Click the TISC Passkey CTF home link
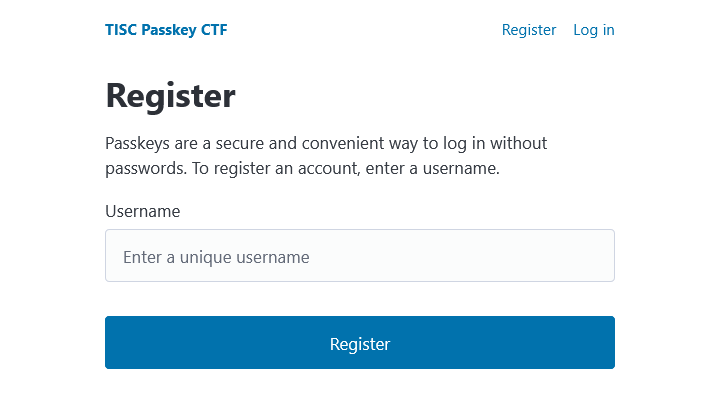This screenshot has height=403, width=720. [x=166, y=30]
